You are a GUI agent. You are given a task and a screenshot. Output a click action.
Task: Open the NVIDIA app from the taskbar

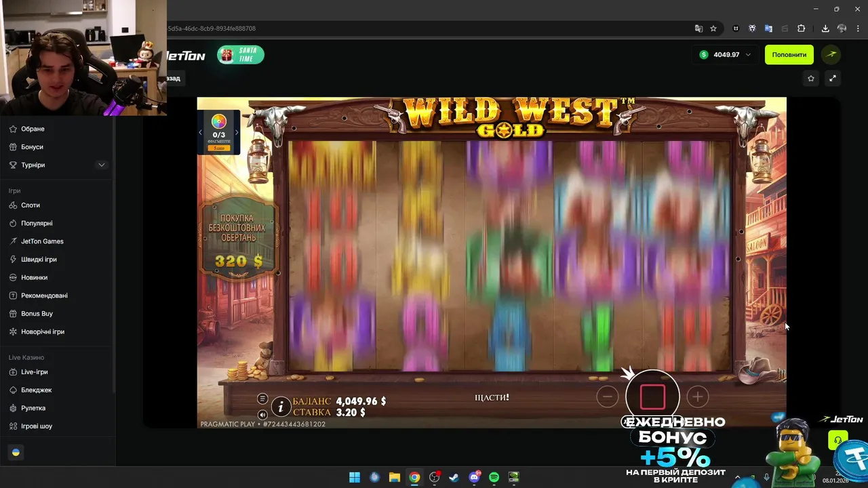pos(514,477)
